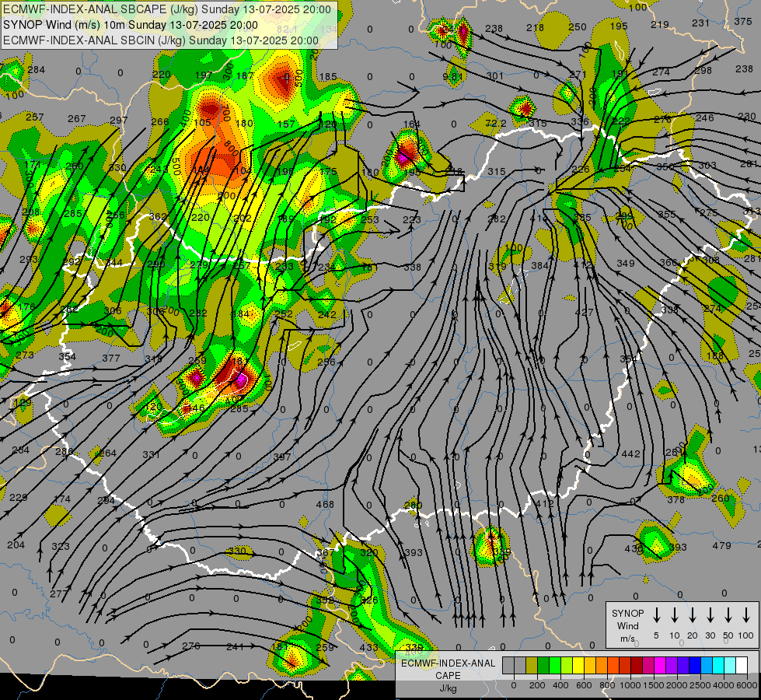Click the map value 323
Viewport: 761px width, 700px height.
point(61,547)
